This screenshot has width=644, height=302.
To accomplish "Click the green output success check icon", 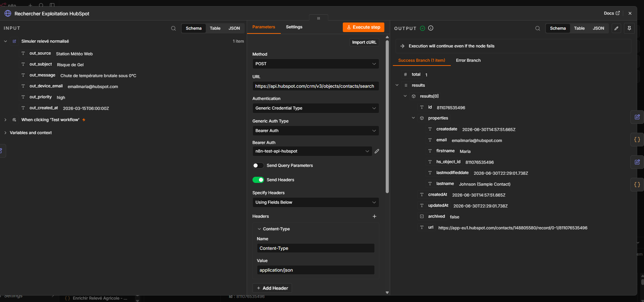I will click(x=423, y=28).
